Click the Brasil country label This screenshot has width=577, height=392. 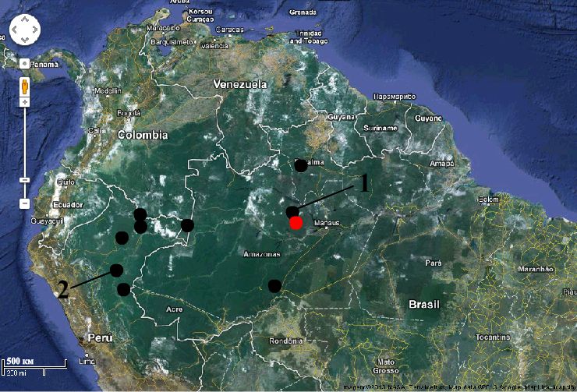[424, 305]
